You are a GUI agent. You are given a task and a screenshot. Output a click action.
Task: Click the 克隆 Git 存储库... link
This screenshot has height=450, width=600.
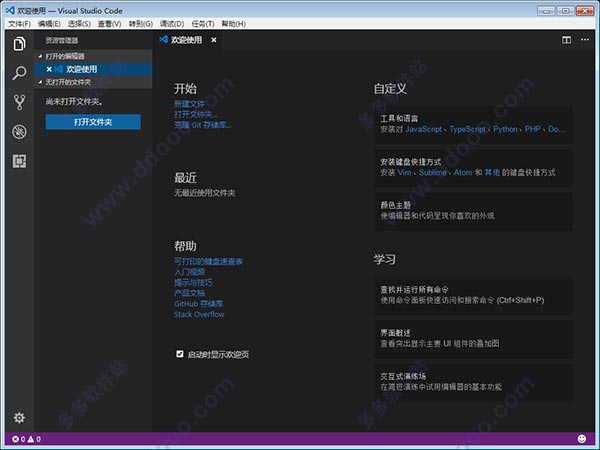point(203,125)
